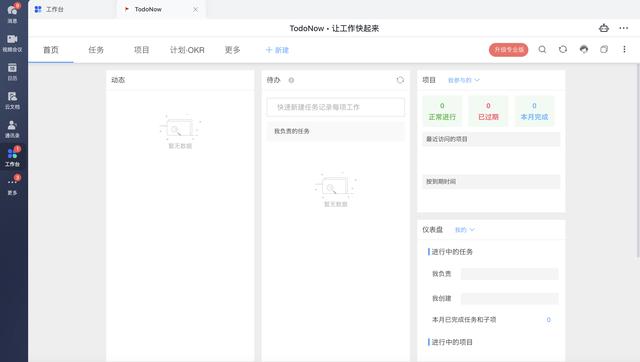Click the 进行中的项目 heading
Screen dimensions: 640x362
(452, 342)
